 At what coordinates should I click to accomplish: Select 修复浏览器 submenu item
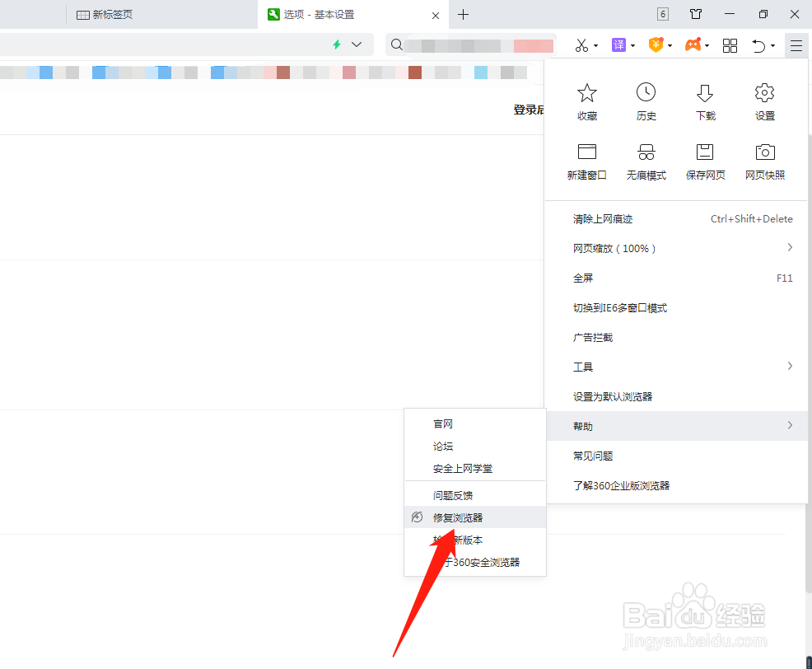475,517
